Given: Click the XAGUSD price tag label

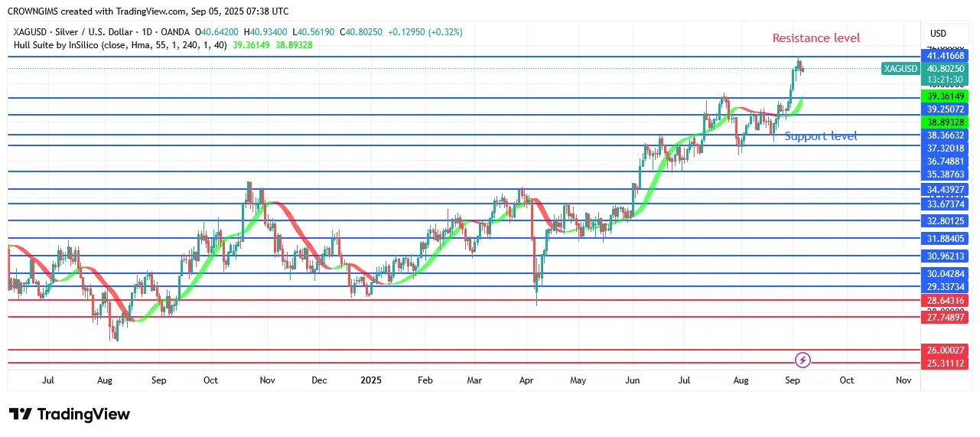Looking at the screenshot, I should pyautogui.click(x=900, y=69).
